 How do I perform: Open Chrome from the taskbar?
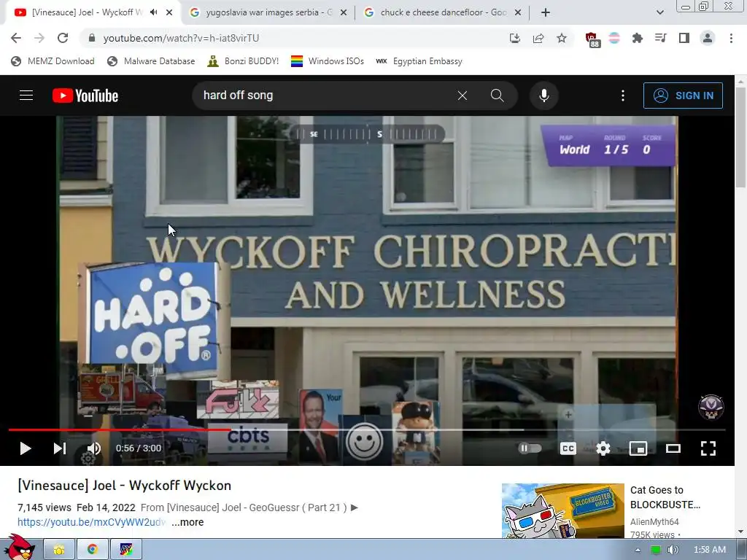[93, 550]
